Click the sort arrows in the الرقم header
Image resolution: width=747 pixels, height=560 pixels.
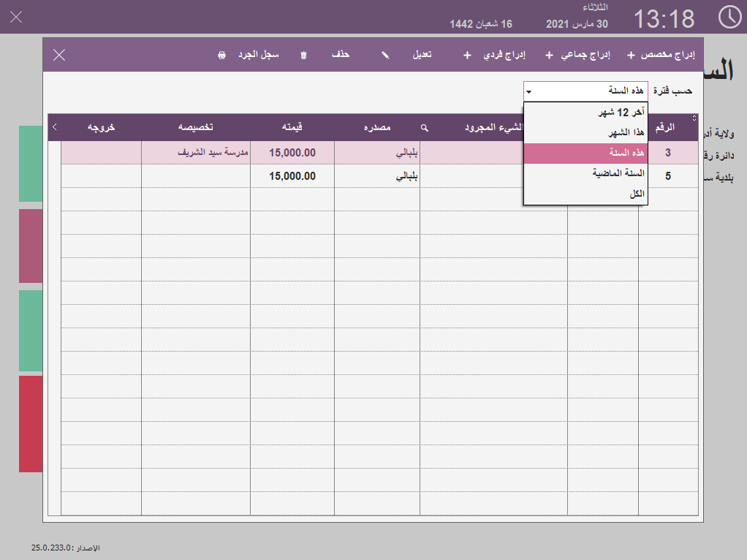[694, 118]
